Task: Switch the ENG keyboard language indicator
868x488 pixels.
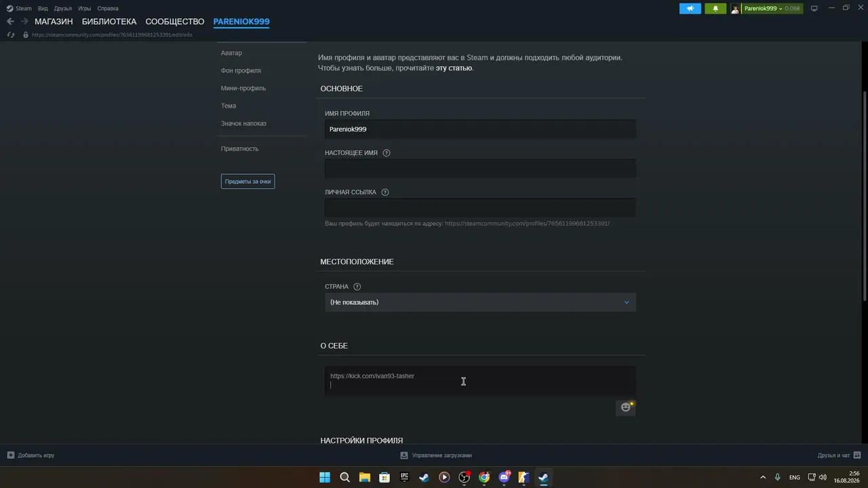Action: [794, 477]
